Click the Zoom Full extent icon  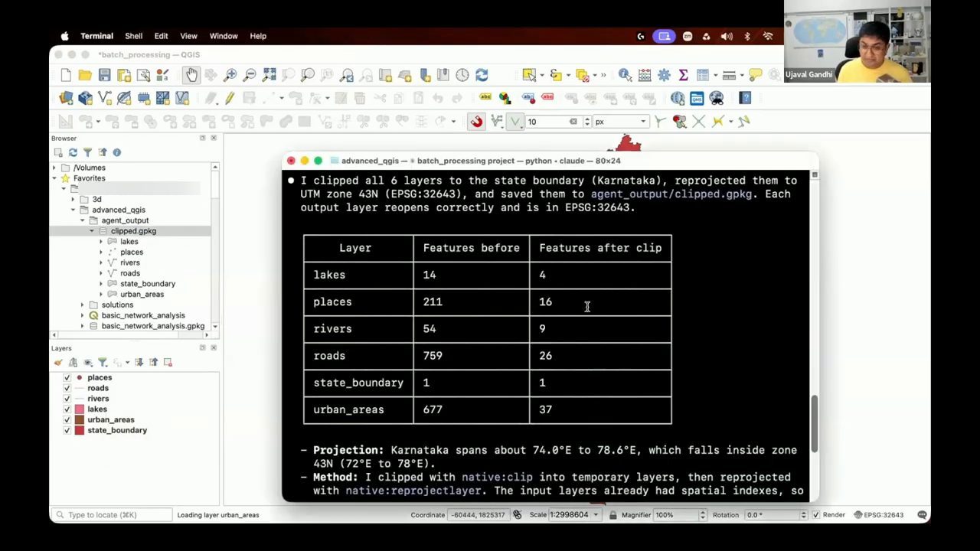point(269,75)
